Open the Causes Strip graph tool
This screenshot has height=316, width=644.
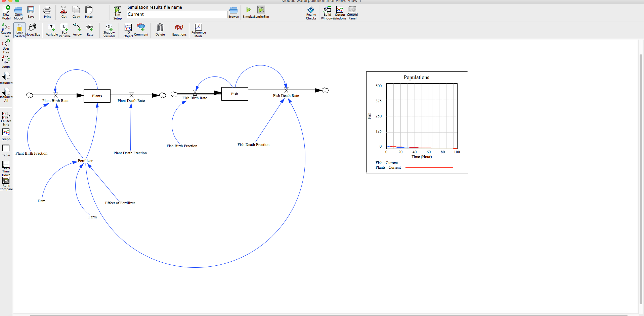pos(6,119)
